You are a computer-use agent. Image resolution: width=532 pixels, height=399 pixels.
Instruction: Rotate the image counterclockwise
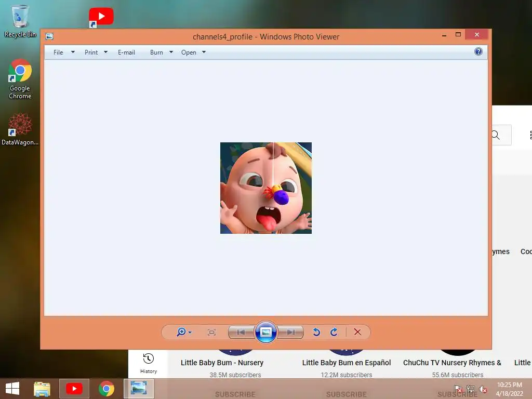point(316,332)
